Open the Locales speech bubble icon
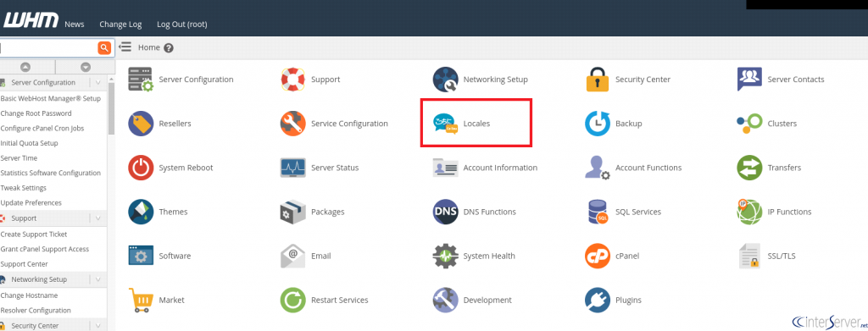The image size is (868, 331). click(446, 124)
